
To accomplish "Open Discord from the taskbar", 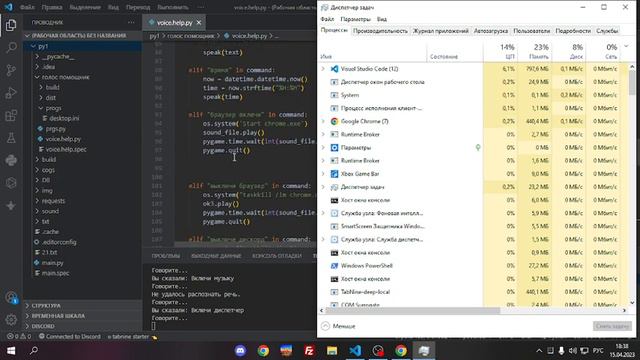I will (240, 351).
